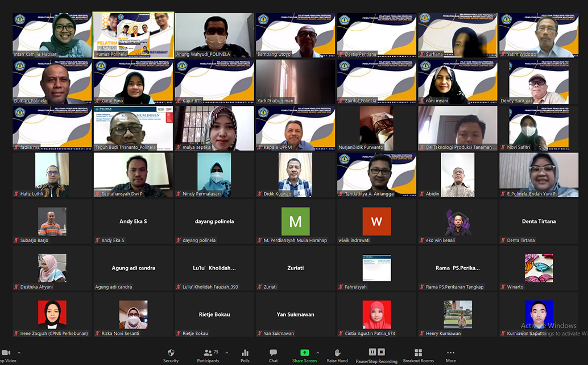
Task: Expand the Share Screen options arrow
Action: click(x=317, y=352)
